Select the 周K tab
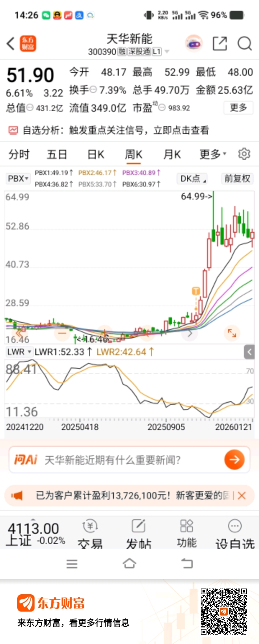Image resolution: width=259 pixels, height=644 pixels. (133, 154)
